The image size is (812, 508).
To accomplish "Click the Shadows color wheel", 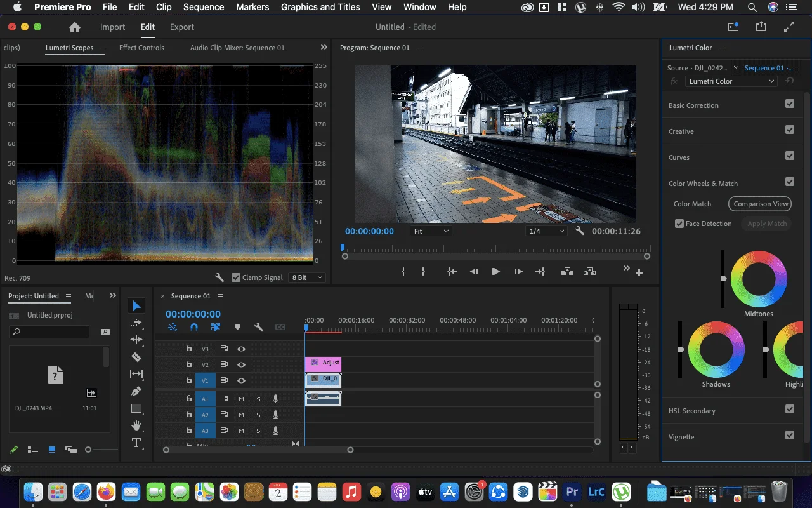I will click(716, 349).
